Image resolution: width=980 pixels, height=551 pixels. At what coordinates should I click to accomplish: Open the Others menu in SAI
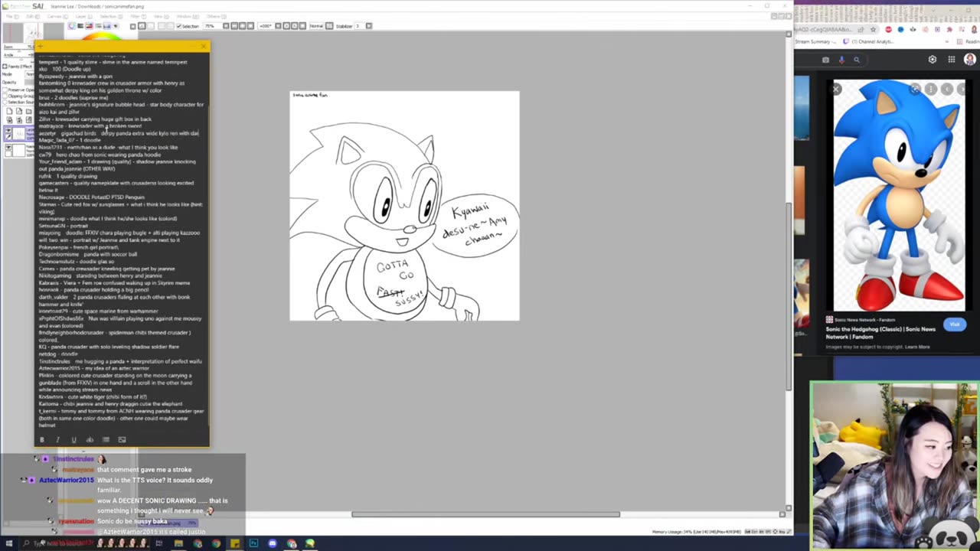pos(216,16)
